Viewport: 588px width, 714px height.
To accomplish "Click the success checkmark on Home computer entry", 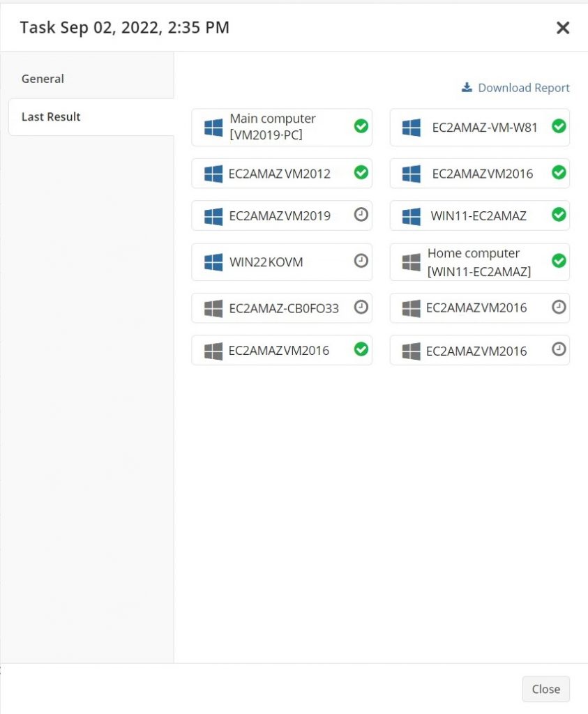I will 558,261.
